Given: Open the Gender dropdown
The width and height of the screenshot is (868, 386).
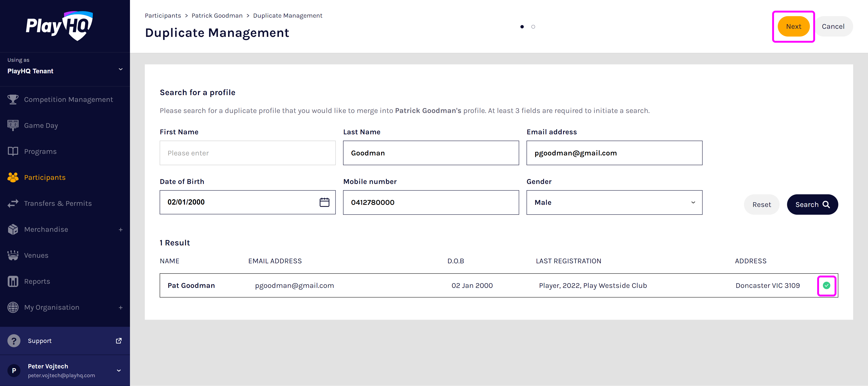Looking at the screenshot, I should (x=614, y=203).
